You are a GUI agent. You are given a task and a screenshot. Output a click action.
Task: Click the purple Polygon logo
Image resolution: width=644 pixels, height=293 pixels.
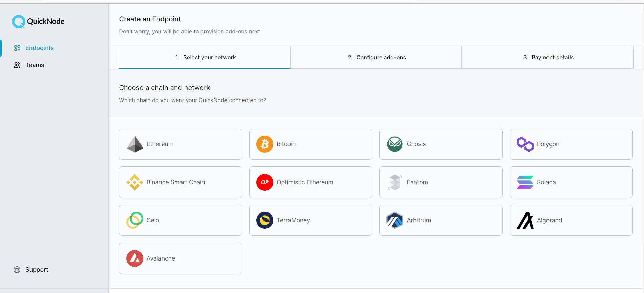pyautogui.click(x=525, y=144)
